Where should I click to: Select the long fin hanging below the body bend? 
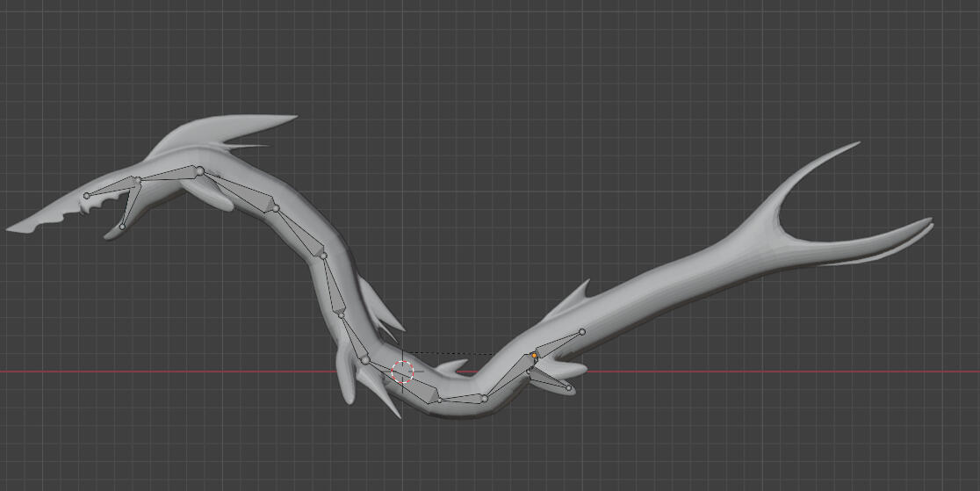346,385
